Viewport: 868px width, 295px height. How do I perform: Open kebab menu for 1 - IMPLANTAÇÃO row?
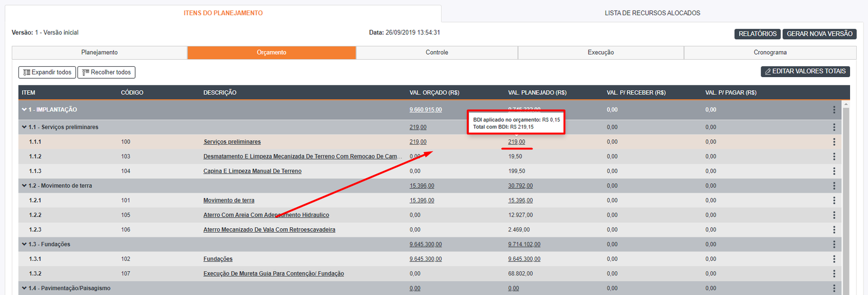(834, 110)
